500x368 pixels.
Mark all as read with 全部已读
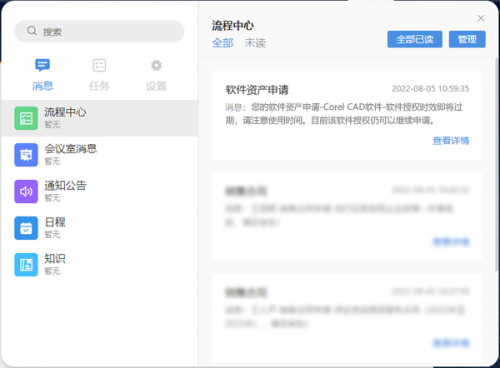point(415,39)
